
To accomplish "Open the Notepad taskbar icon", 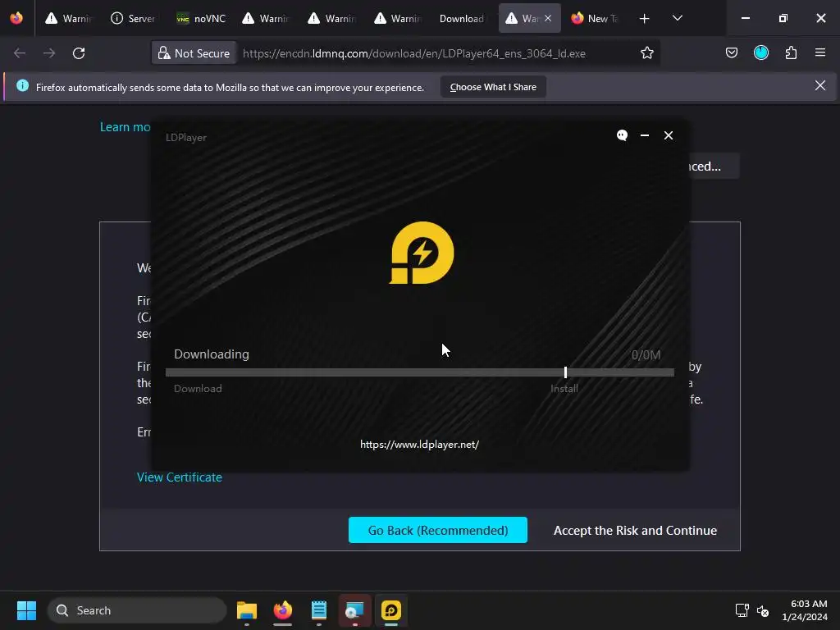I will (x=319, y=610).
